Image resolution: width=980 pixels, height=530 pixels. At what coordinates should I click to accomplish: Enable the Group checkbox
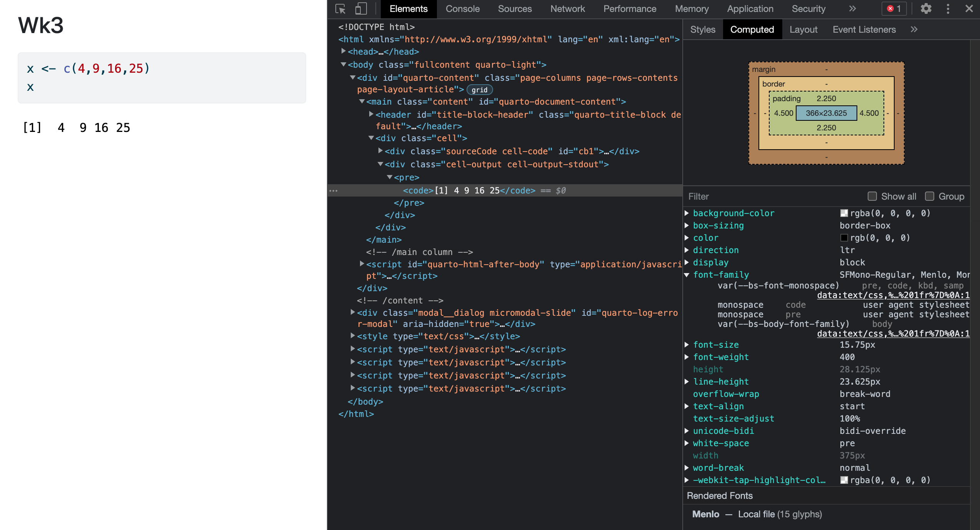930,197
